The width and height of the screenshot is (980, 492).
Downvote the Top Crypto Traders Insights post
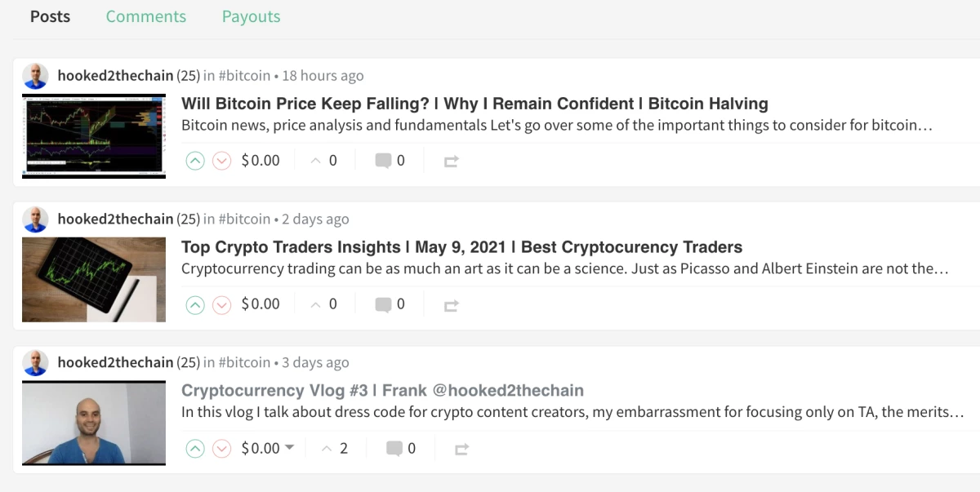(x=221, y=304)
